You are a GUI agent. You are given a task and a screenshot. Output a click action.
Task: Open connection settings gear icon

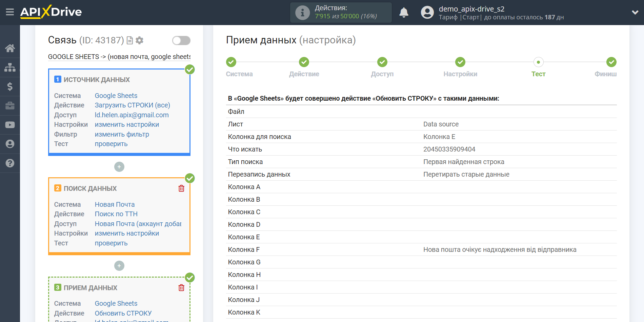tap(139, 40)
